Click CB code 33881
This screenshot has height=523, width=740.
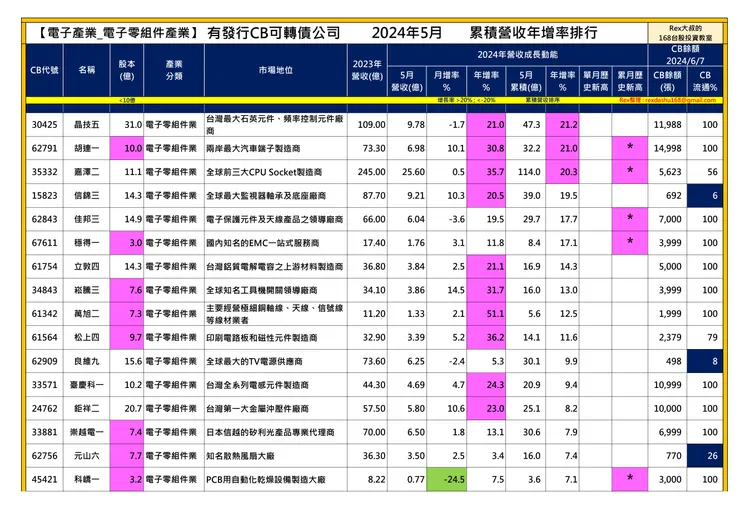click(44, 432)
